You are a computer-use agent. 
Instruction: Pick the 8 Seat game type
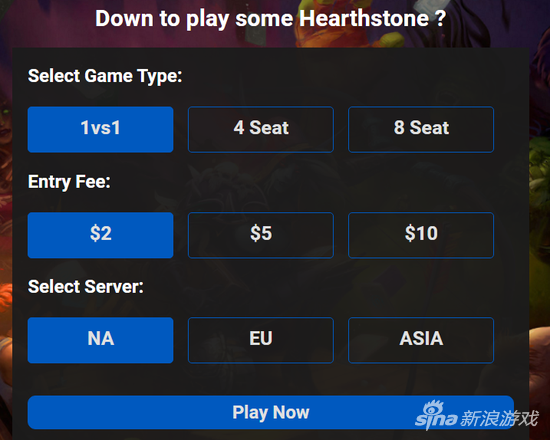click(421, 129)
